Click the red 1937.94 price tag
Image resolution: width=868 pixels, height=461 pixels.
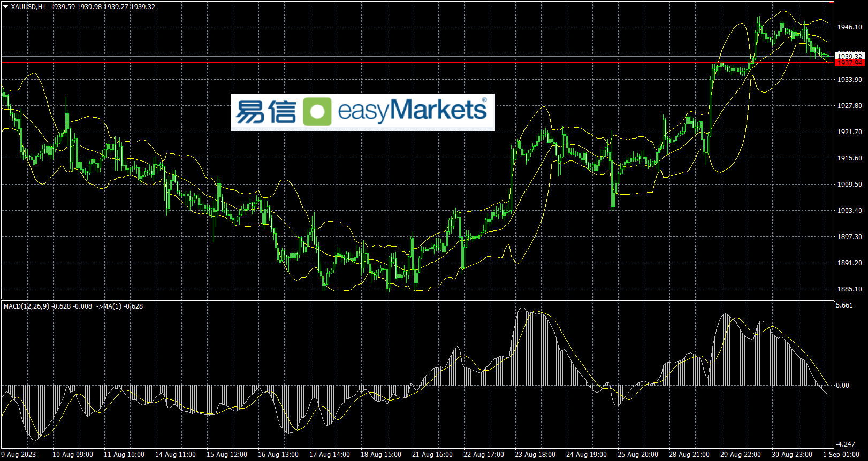click(849, 63)
